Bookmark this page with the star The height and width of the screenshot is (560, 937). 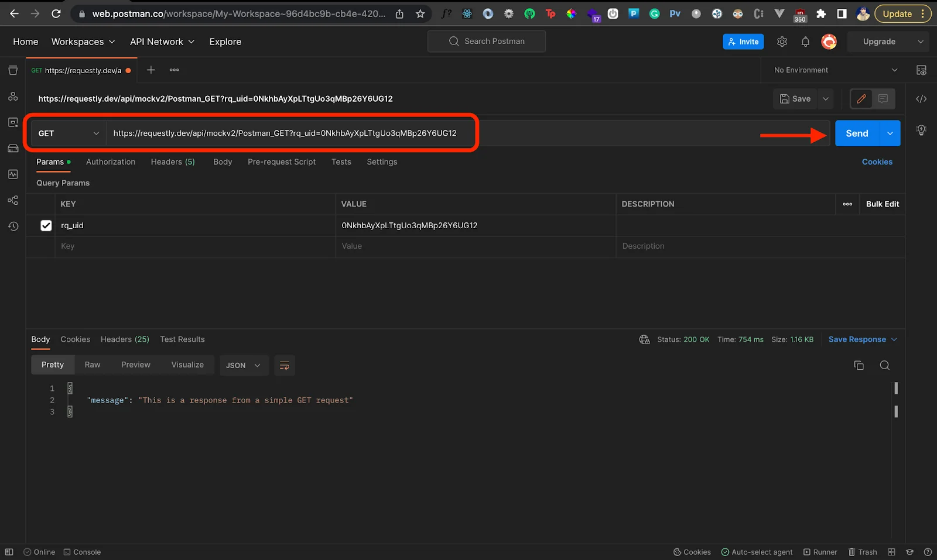(420, 13)
